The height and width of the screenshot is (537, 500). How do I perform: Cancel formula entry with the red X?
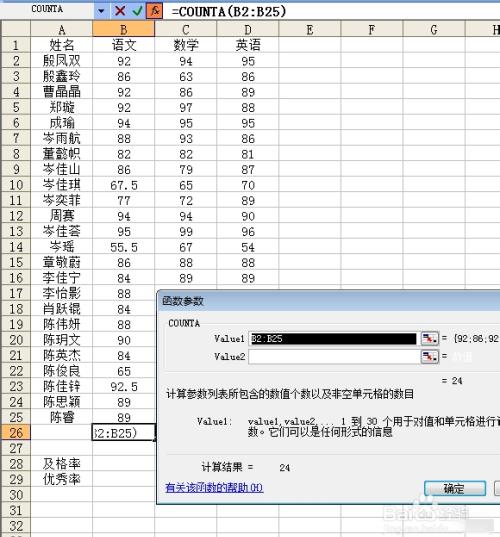(120, 11)
